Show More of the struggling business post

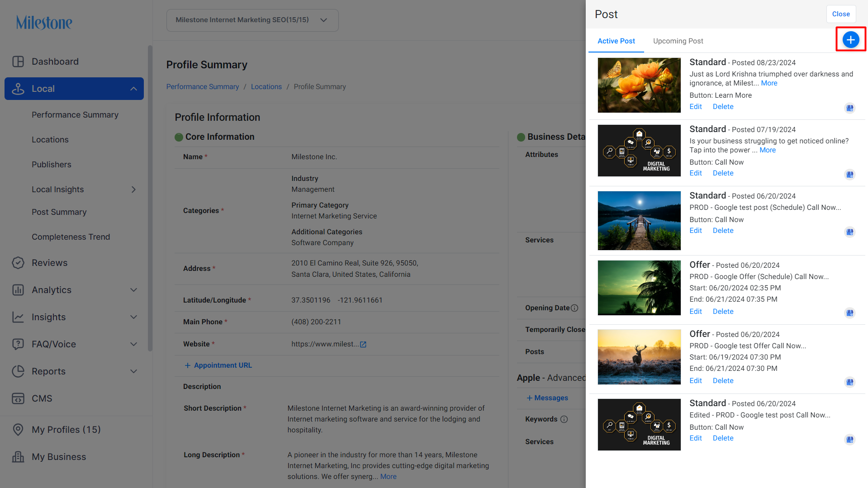pyautogui.click(x=768, y=150)
